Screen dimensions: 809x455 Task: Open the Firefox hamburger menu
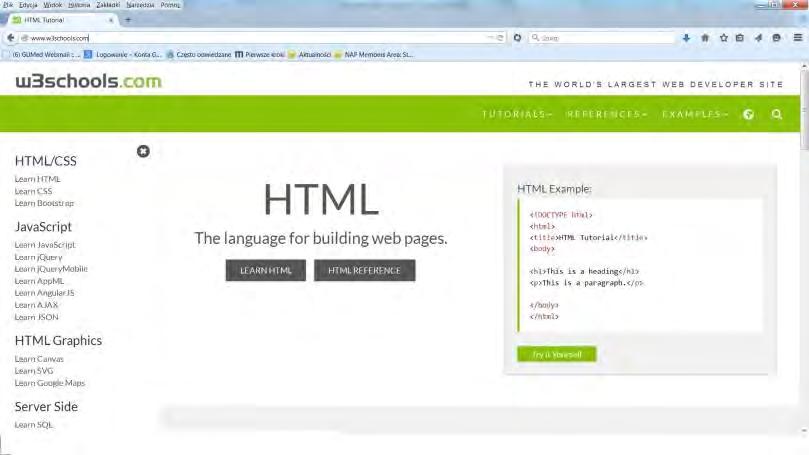tap(798, 38)
